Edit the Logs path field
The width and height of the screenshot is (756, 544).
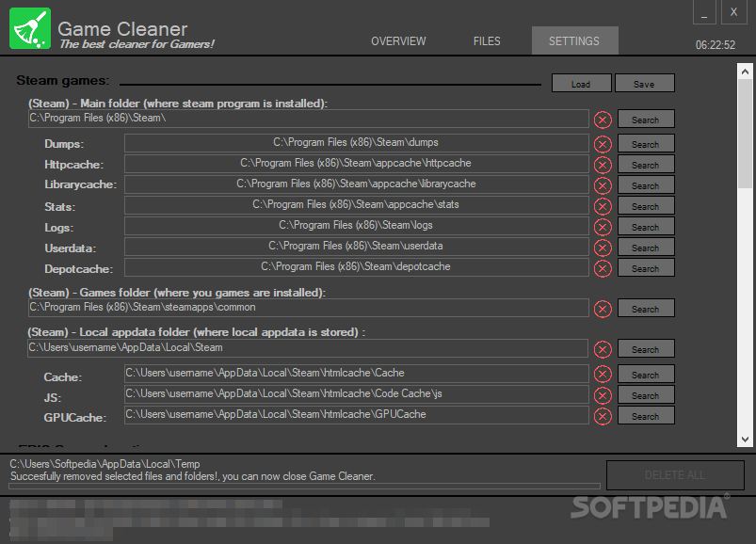[x=356, y=226]
